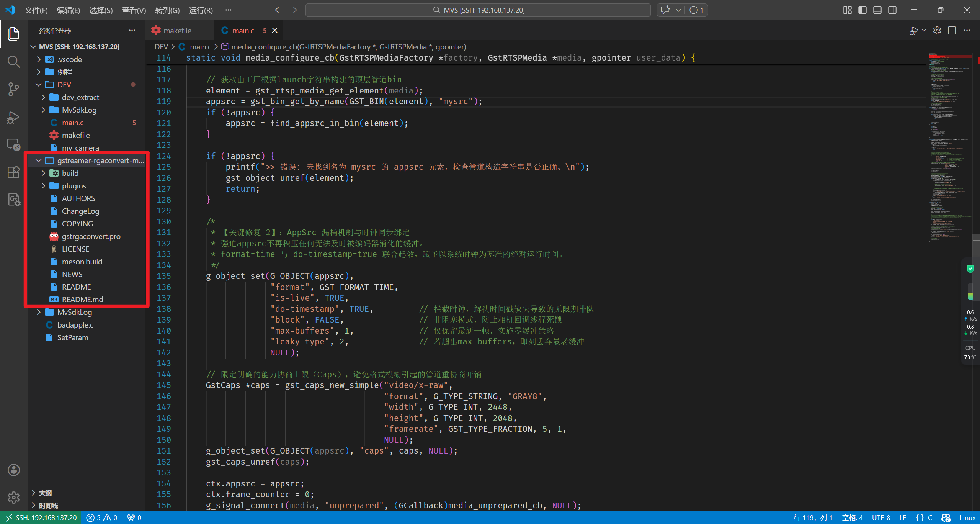Open the Extensions view
Image resolution: width=980 pixels, height=524 pixels.
pyautogui.click(x=14, y=172)
